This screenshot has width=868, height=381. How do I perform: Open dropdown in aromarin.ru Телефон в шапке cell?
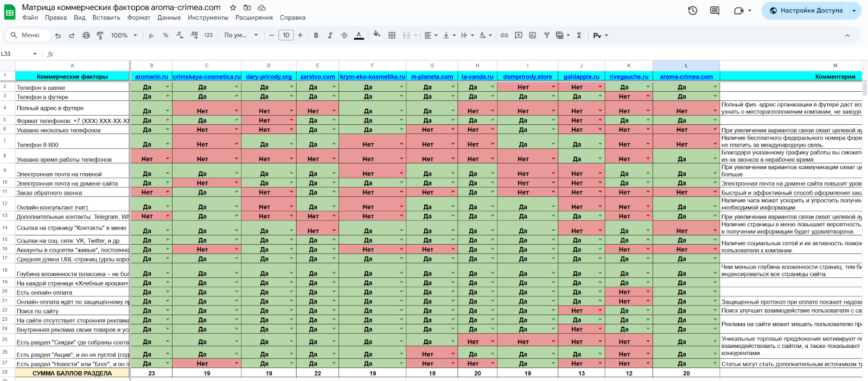click(168, 87)
